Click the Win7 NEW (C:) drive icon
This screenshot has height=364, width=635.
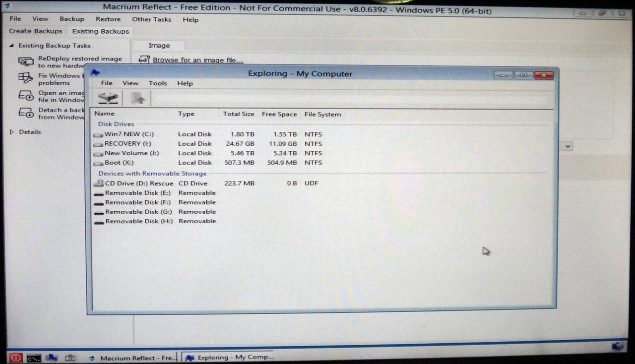(98, 134)
